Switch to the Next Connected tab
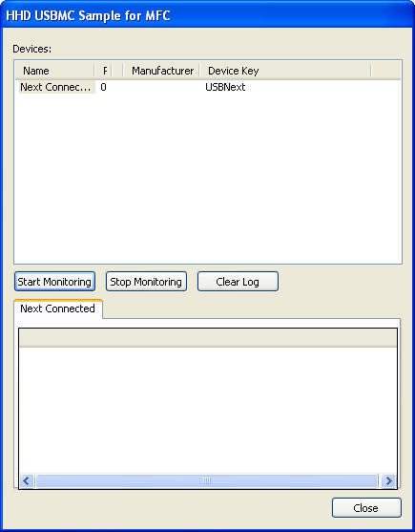The image size is (415, 532). click(x=57, y=309)
